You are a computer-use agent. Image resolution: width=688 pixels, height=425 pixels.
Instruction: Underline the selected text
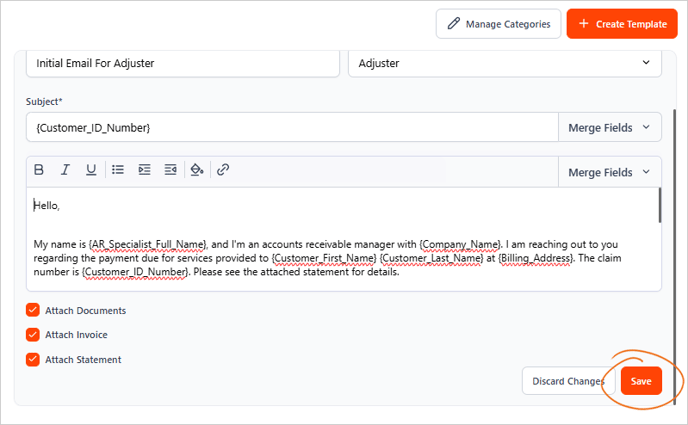pyautogui.click(x=91, y=170)
